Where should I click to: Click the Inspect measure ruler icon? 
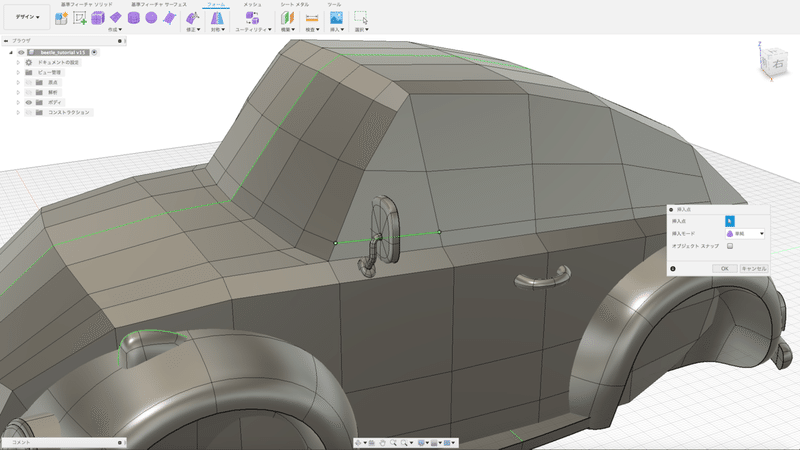coord(312,18)
